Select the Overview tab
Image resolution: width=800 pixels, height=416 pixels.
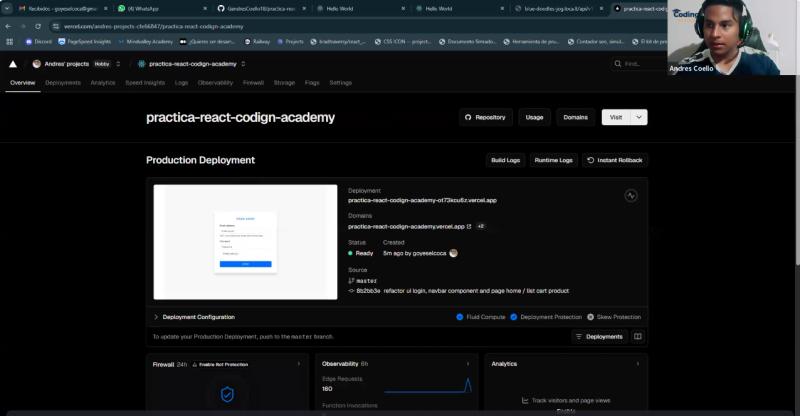coord(22,83)
